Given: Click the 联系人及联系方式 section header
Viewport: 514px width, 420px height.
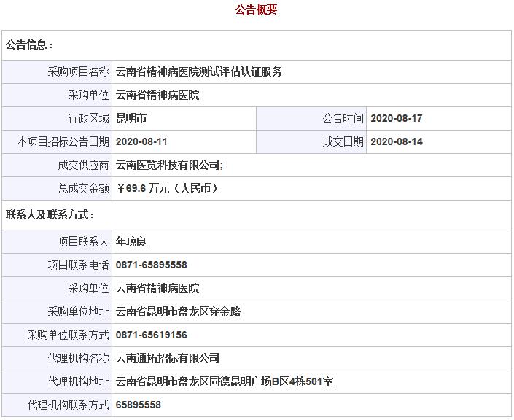Looking at the screenshot, I should 50,215.
